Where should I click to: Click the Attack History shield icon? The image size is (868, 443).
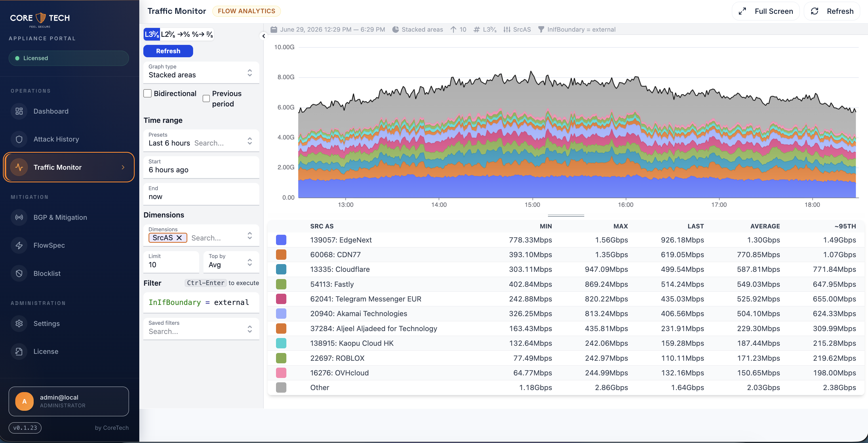click(x=19, y=139)
